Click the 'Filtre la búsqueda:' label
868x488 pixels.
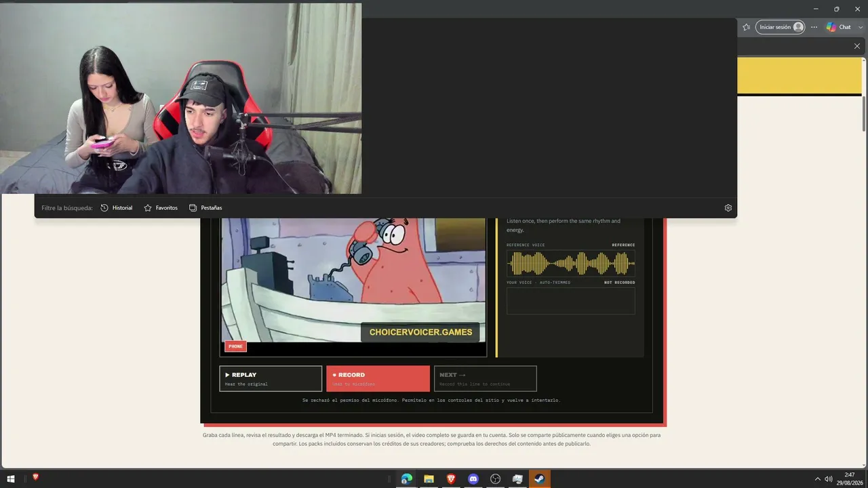click(66, 208)
